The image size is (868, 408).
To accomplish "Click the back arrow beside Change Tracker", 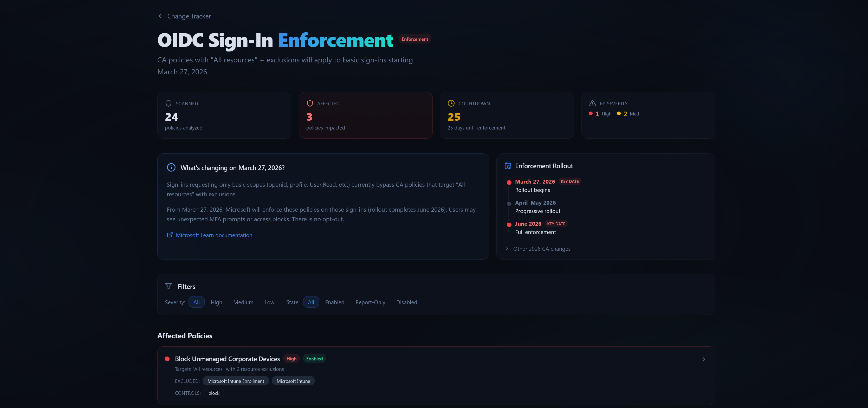I will [x=161, y=16].
